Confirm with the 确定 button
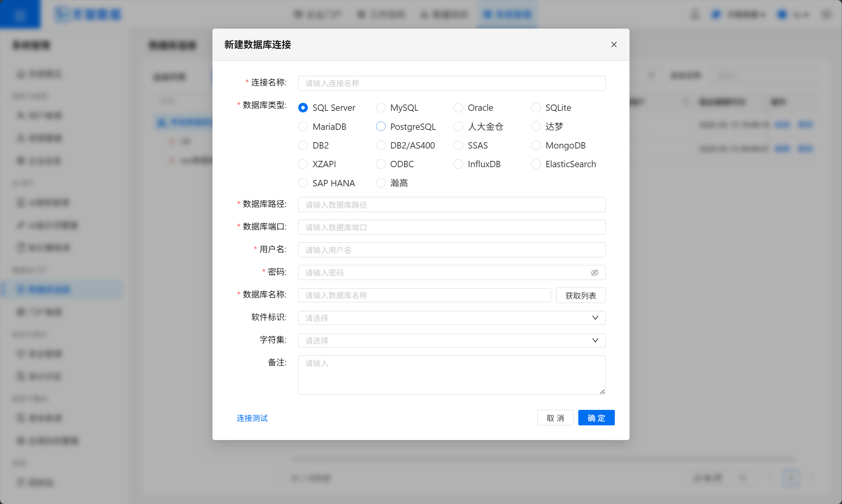Image resolution: width=842 pixels, height=504 pixels. point(597,418)
